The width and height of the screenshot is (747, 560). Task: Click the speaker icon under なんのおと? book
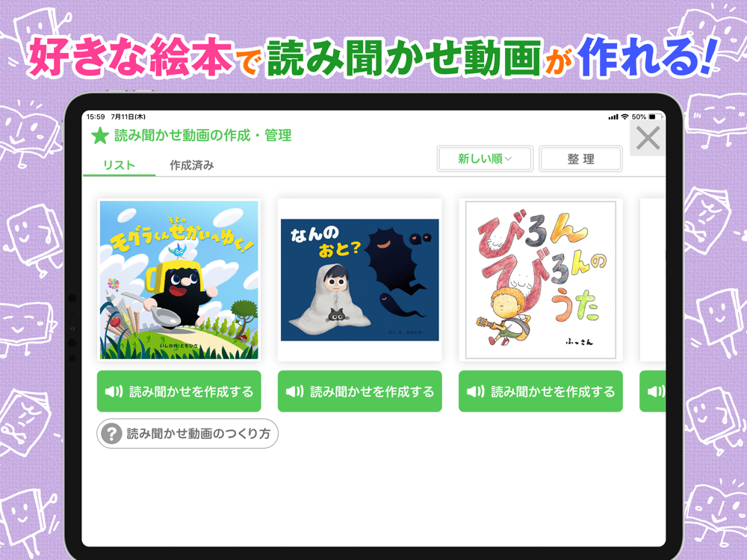pyautogui.click(x=294, y=391)
